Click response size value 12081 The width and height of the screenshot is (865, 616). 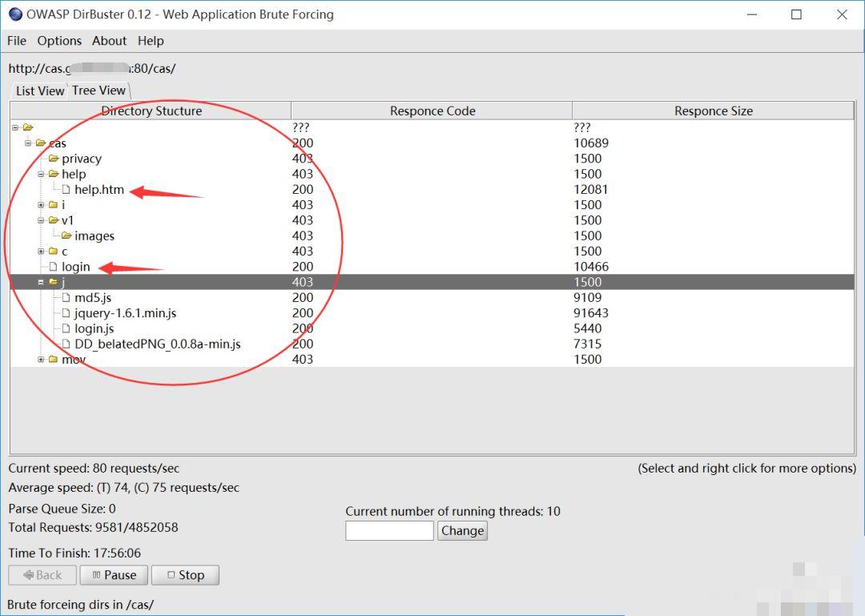(x=591, y=189)
